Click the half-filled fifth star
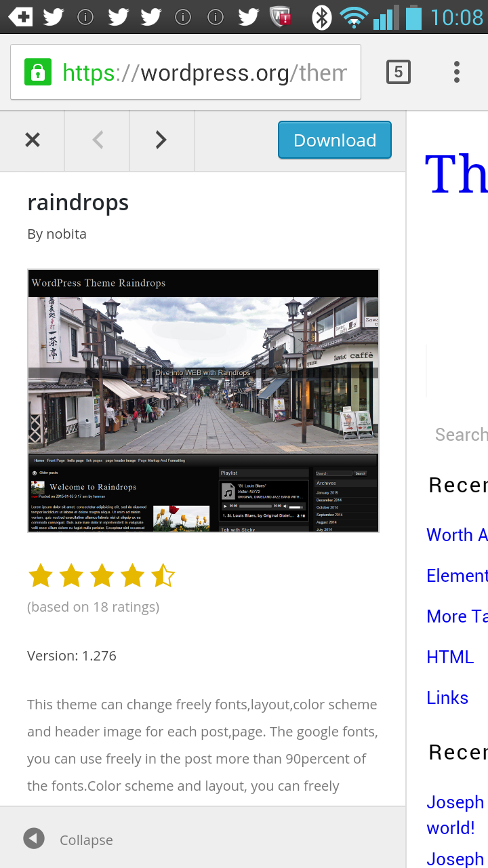 click(163, 576)
